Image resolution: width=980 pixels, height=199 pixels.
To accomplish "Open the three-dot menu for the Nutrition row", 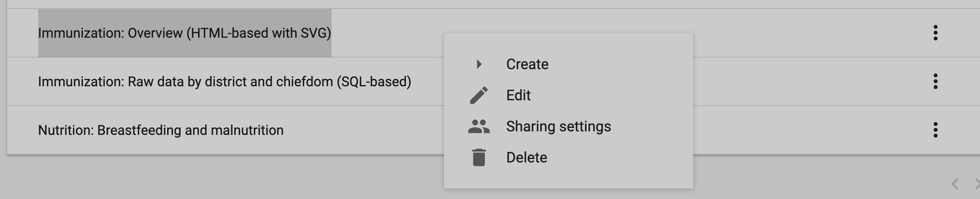I will coord(935,130).
